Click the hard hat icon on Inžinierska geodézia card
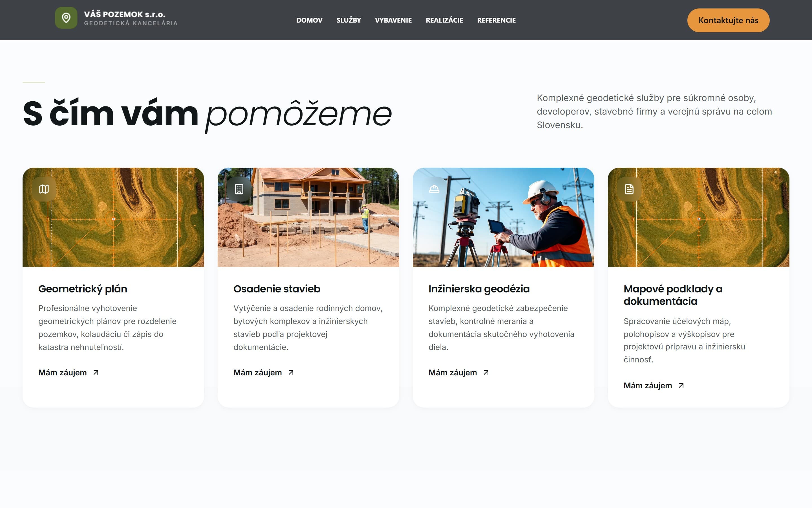Screen dimensions: 812x508 point(434,189)
